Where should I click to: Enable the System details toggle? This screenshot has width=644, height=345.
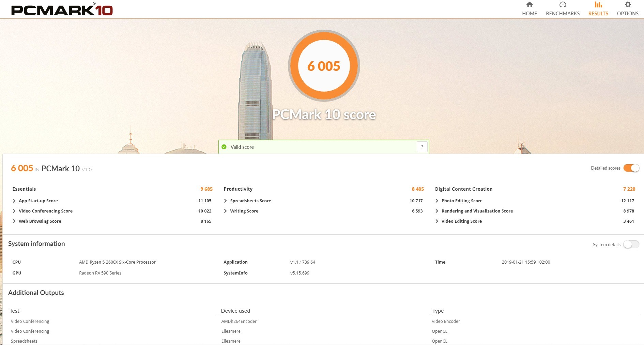[x=631, y=245]
